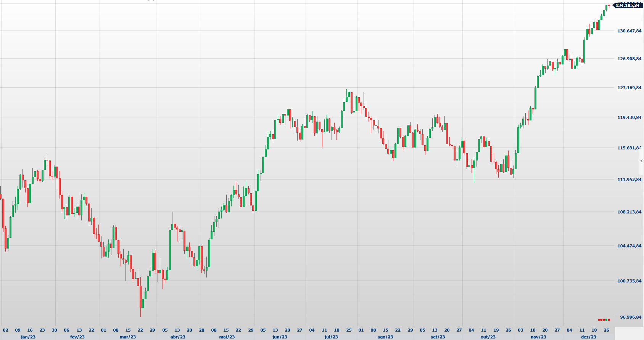Select the out/23 label on time axis

coord(488,337)
